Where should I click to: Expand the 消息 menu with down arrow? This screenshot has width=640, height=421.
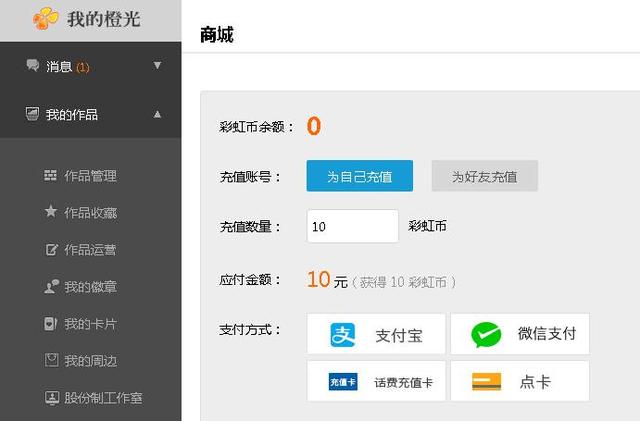coord(157,65)
